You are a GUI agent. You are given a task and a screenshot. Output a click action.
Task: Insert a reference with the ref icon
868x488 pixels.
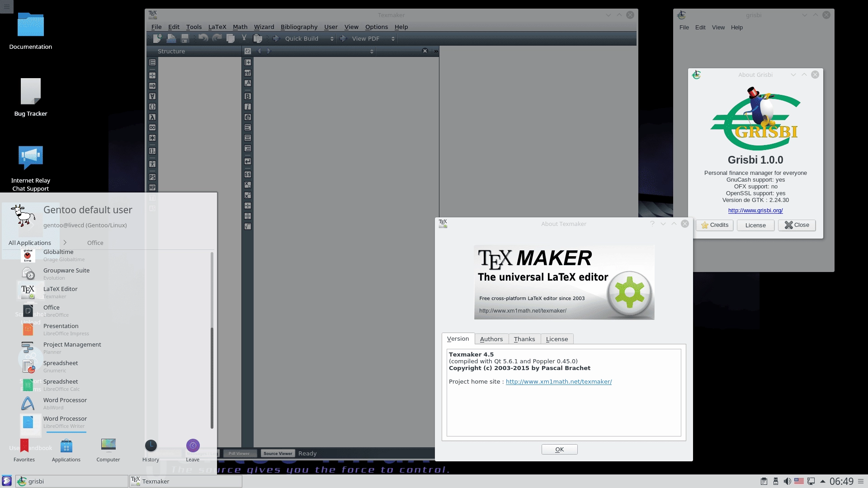(248, 73)
